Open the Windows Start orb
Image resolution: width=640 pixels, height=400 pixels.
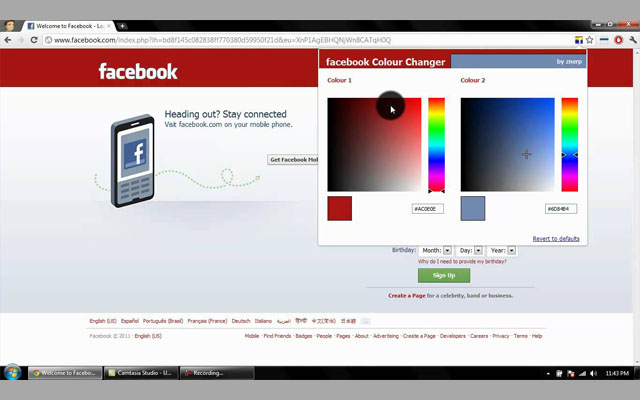tap(13, 372)
